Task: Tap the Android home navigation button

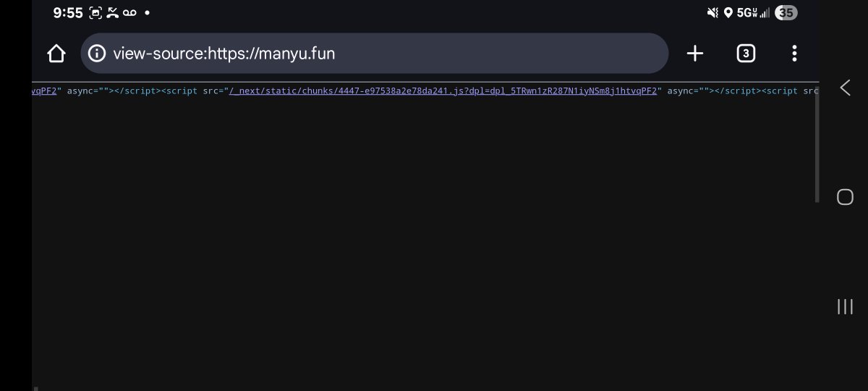Action: [845, 197]
